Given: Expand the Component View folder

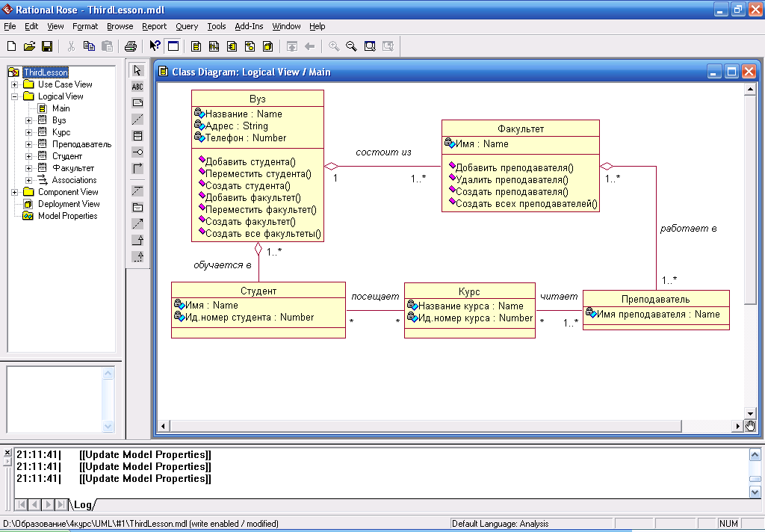Looking at the screenshot, I should click(x=15, y=192).
